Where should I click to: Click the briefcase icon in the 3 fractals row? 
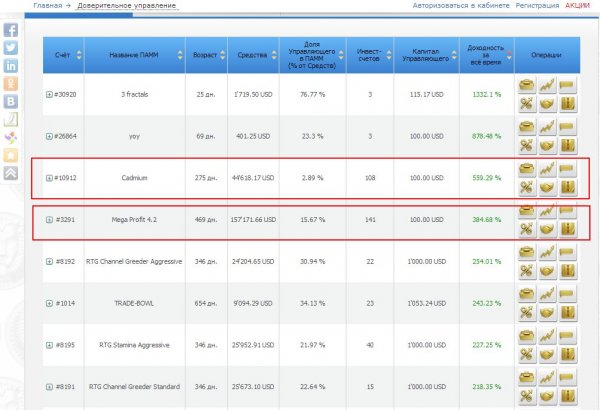pyautogui.click(x=527, y=85)
